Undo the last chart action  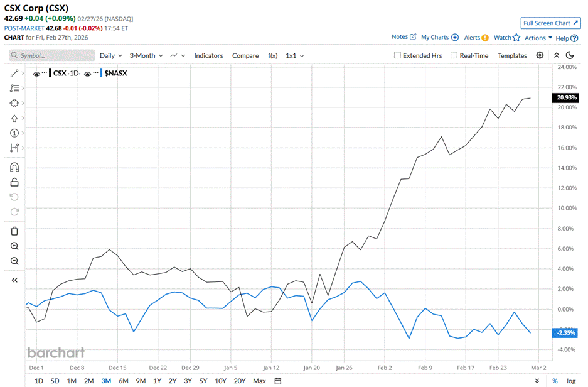14,197
